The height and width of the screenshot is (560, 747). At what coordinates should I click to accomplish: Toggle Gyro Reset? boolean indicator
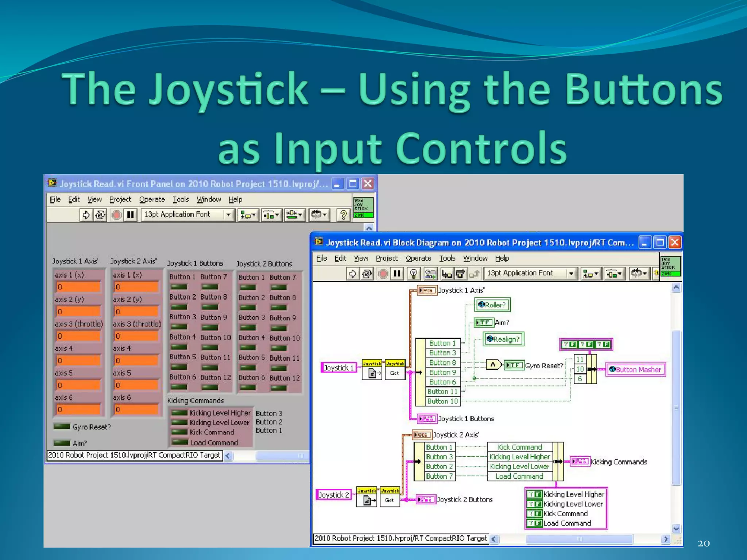pos(62,426)
